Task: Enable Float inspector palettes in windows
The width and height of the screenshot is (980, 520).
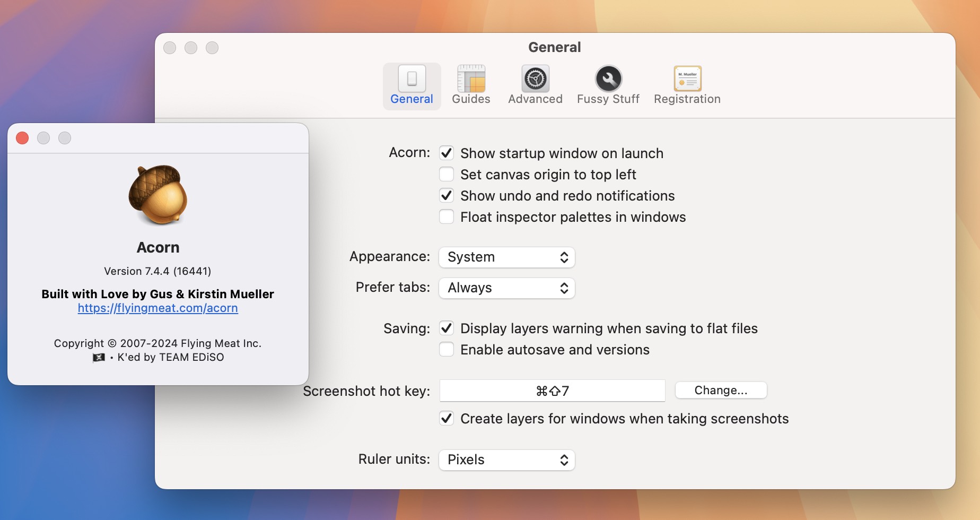Action: coord(447,217)
